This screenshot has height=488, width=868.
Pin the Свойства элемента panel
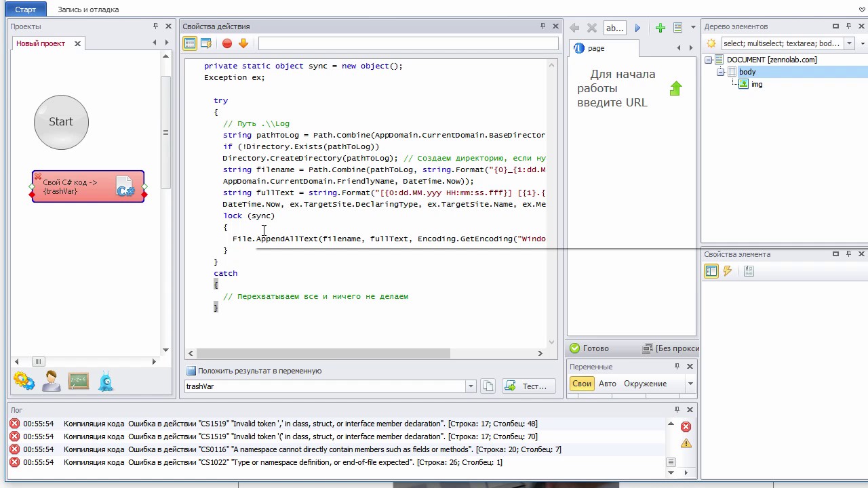click(x=848, y=253)
